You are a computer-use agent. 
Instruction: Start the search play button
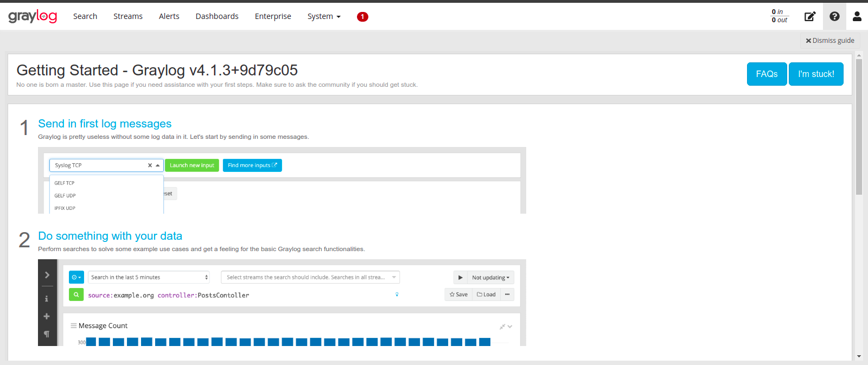pos(461,277)
